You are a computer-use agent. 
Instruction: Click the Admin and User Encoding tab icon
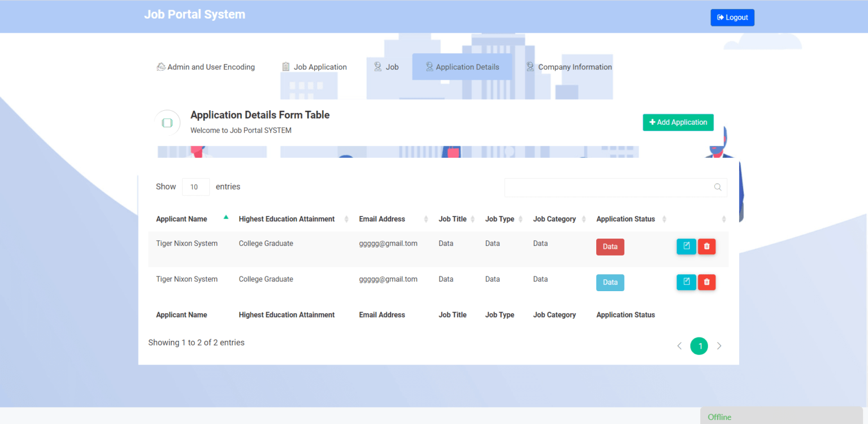(x=161, y=67)
